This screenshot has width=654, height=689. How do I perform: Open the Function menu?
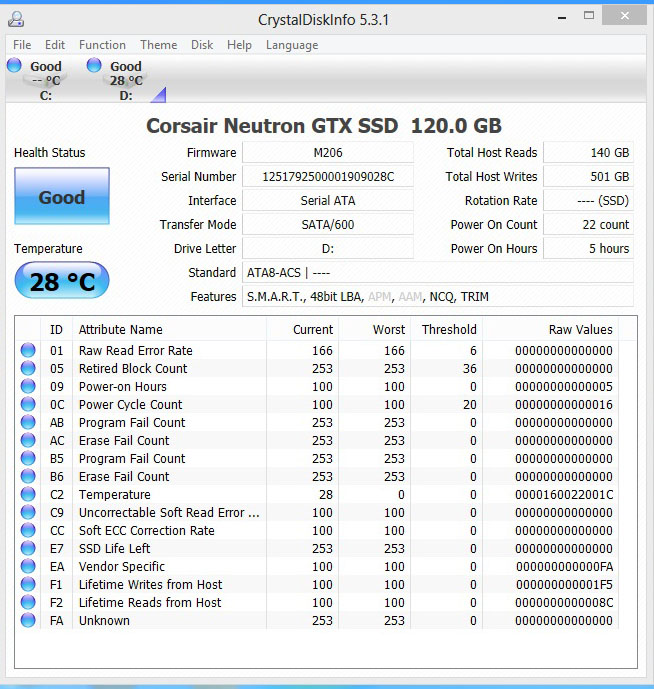pyautogui.click(x=102, y=45)
